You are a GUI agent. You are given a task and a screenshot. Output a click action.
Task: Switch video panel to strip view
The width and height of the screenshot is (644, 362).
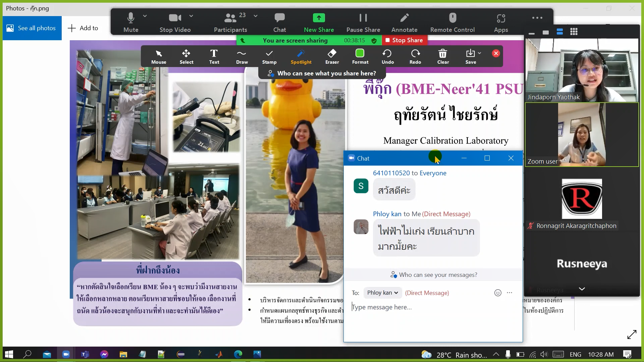coord(560,32)
